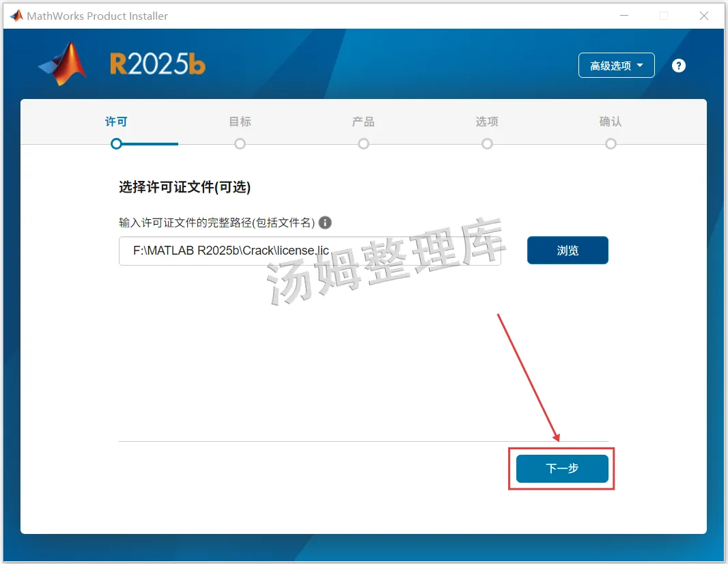Expand the 高级选项 dropdown
The height and width of the screenshot is (564, 728).
point(616,66)
